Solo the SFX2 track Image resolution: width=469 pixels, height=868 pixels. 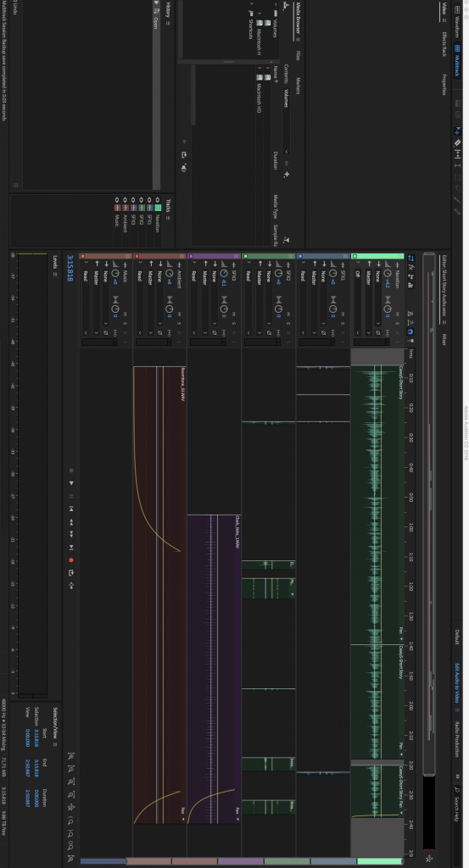tap(288, 323)
